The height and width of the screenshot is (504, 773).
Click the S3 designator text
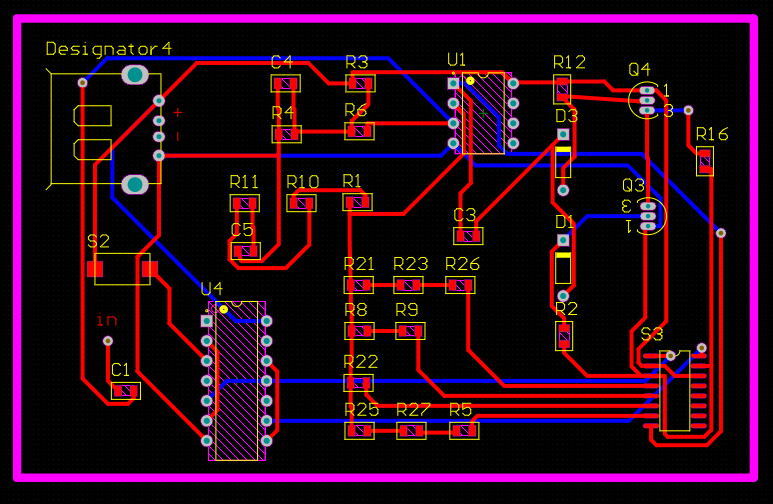(652, 335)
